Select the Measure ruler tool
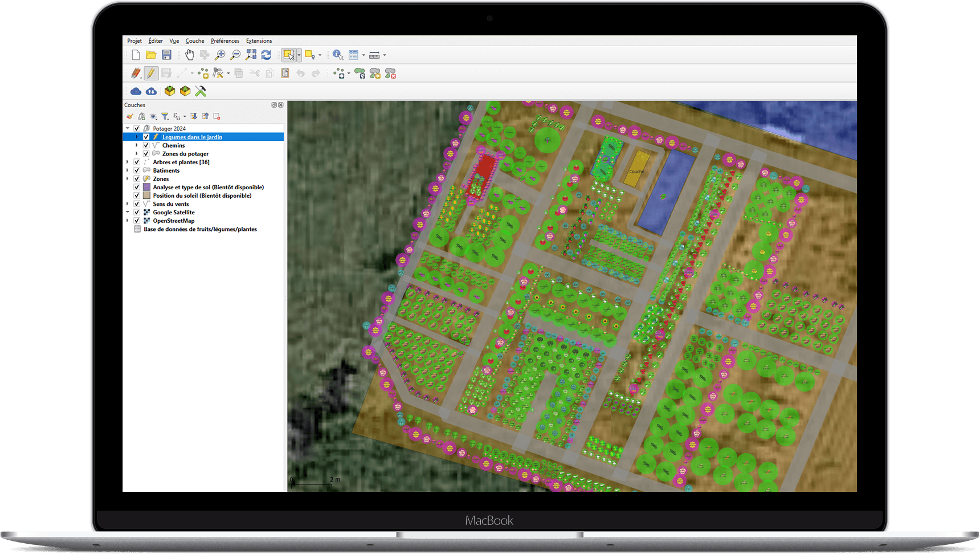The width and height of the screenshot is (980, 554). (x=374, y=55)
